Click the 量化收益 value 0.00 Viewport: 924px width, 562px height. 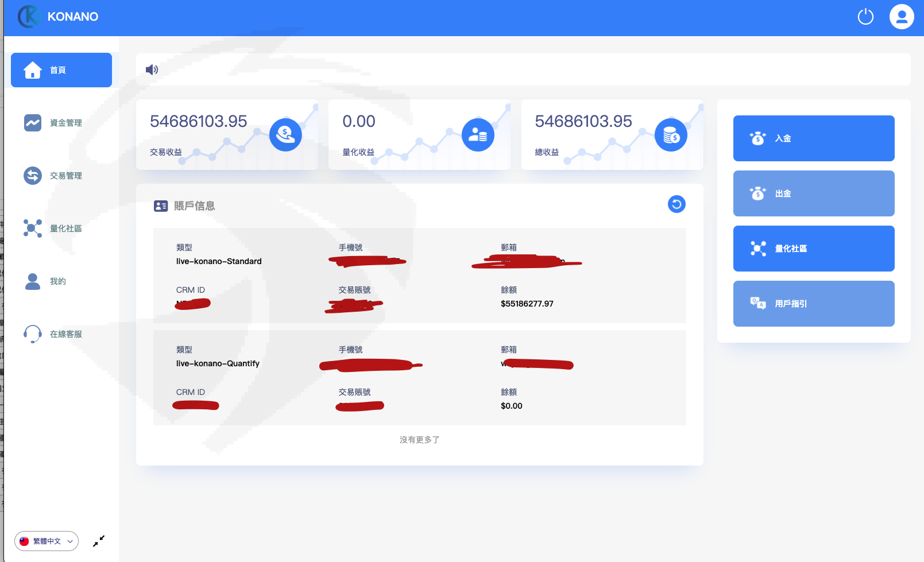tap(359, 121)
